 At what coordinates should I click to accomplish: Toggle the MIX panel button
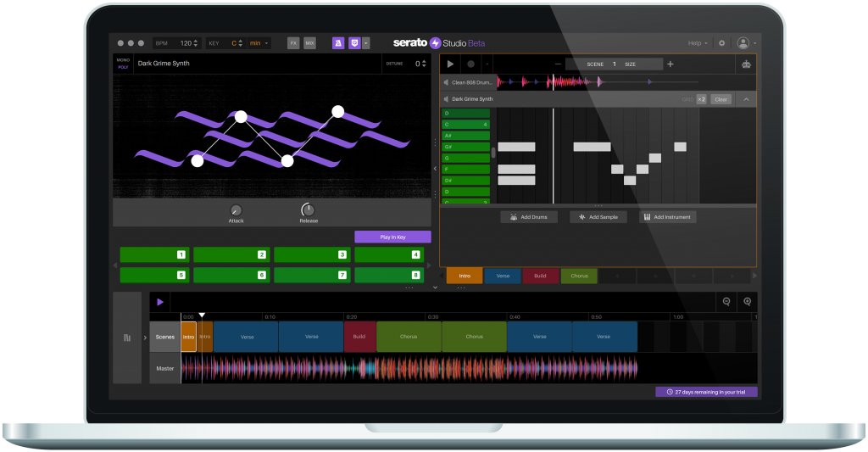click(x=309, y=42)
